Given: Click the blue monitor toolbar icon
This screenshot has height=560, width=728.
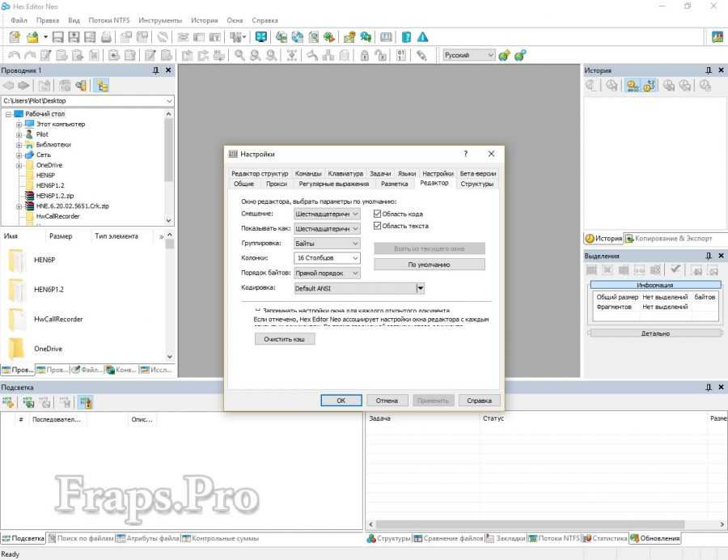Looking at the screenshot, I should (x=261, y=37).
